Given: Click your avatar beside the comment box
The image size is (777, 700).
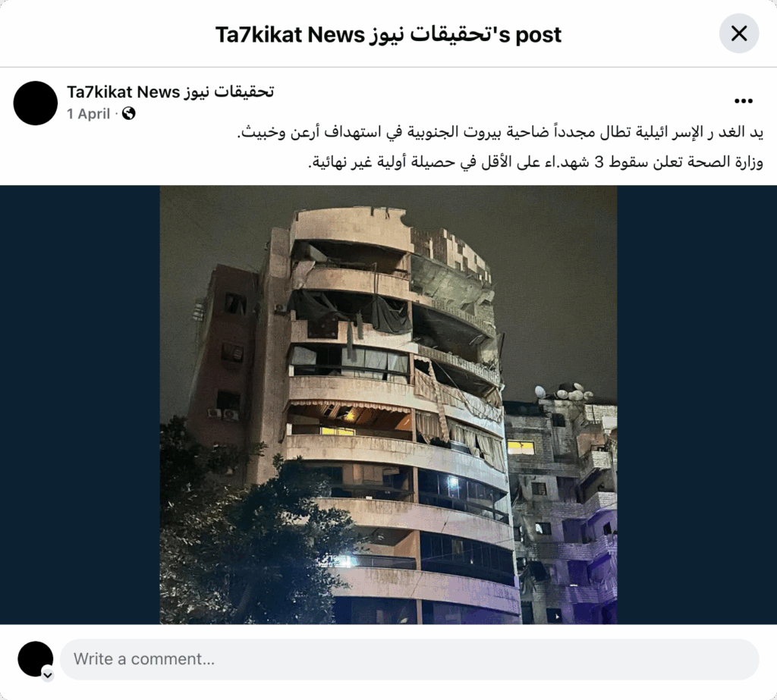Looking at the screenshot, I should 35,659.
